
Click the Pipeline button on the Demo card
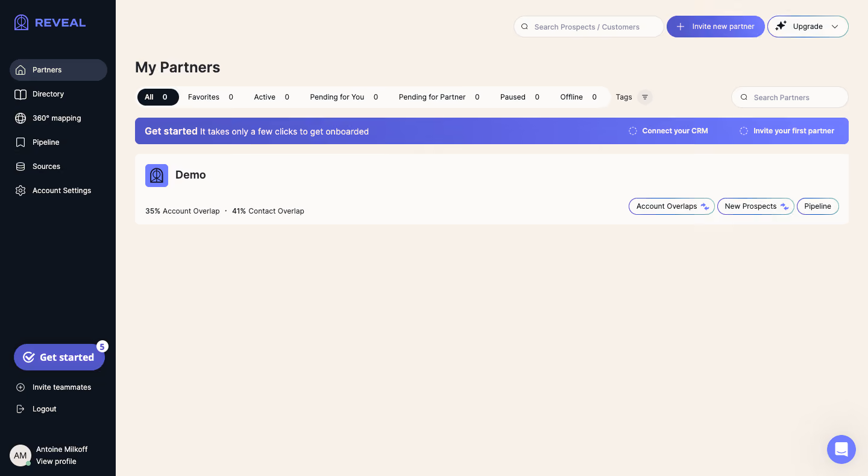(x=818, y=206)
